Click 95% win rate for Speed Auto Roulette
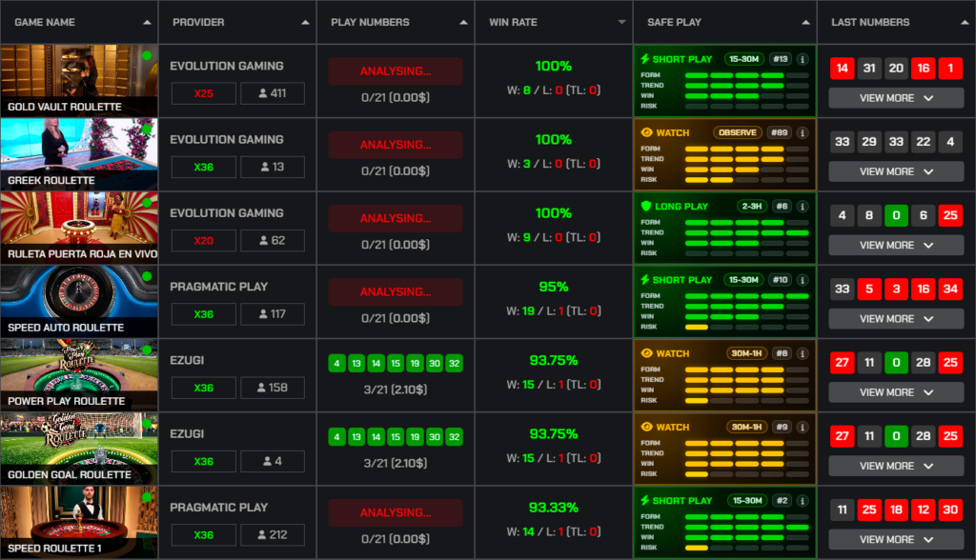Image resolution: width=976 pixels, height=560 pixels. point(554,287)
